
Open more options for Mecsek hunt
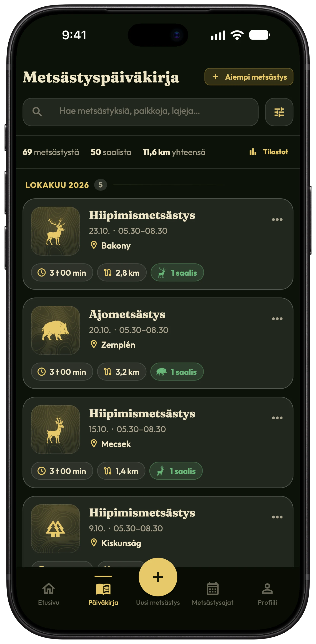(x=277, y=418)
